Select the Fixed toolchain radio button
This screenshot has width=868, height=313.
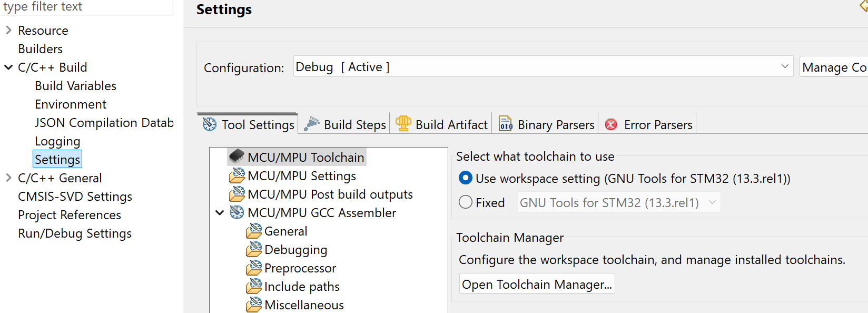point(466,202)
